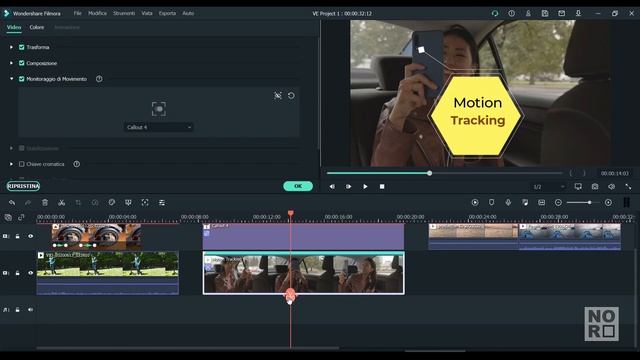The image size is (640, 360).
Task: Start tracking with the center target box icon
Action: click(x=159, y=109)
